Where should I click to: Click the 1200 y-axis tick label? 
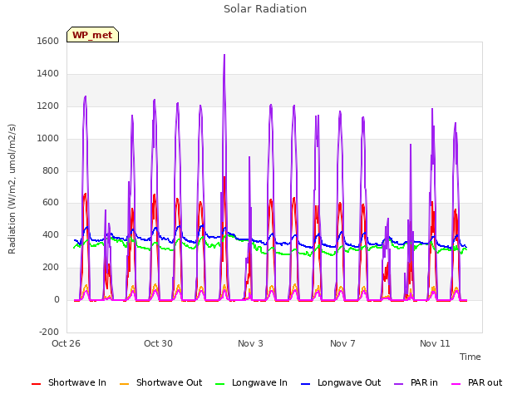tap(48, 106)
